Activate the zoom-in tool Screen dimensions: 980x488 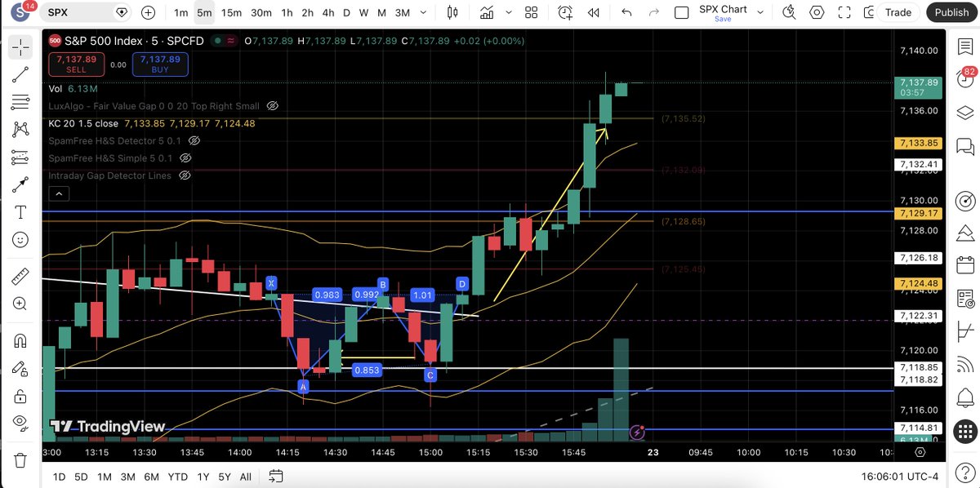20,304
